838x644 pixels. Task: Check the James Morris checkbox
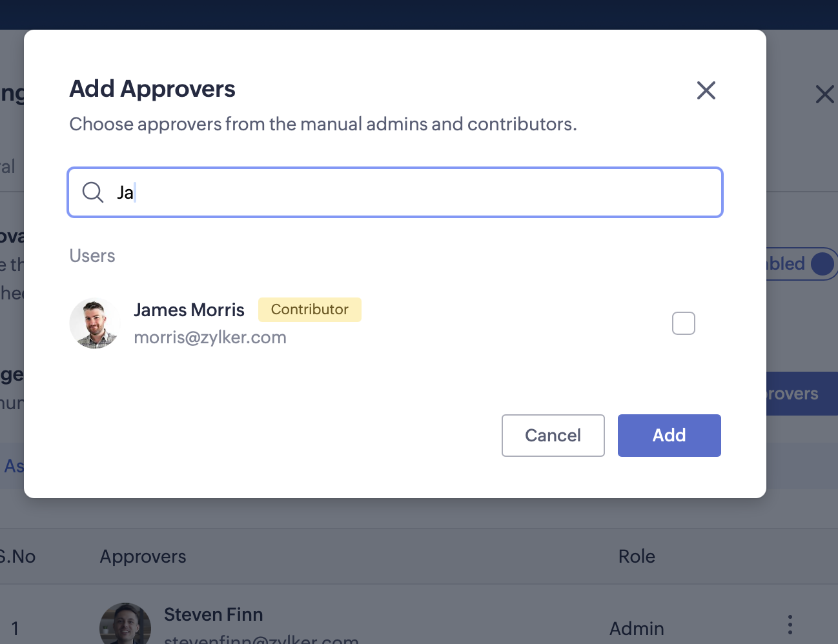[683, 323]
